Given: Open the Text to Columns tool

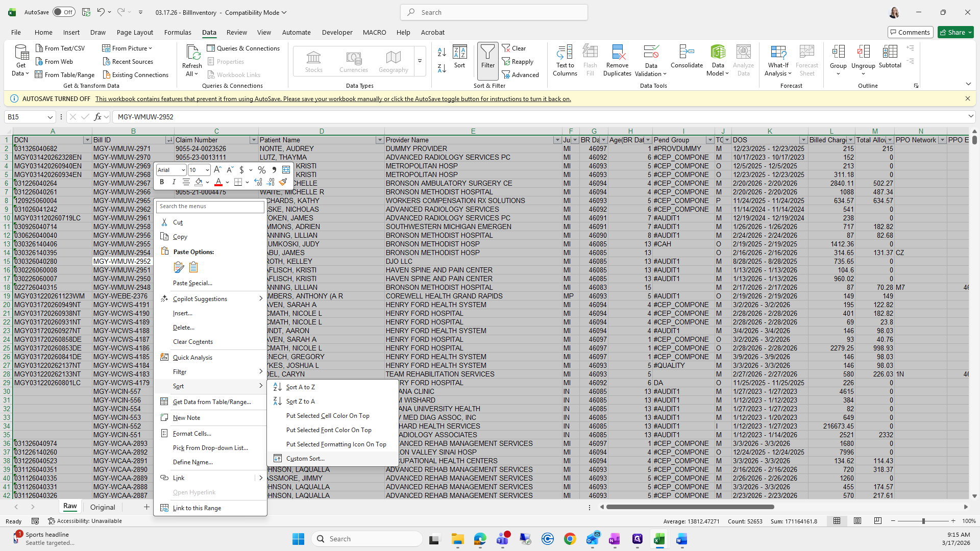Looking at the screenshot, I should click(565, 60).
